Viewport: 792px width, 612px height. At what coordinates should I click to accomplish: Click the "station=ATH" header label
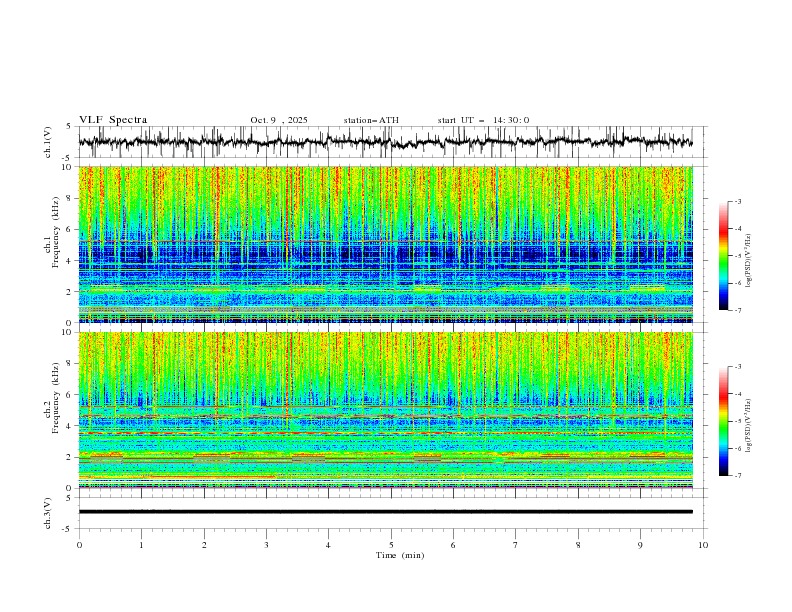[371, 120]
